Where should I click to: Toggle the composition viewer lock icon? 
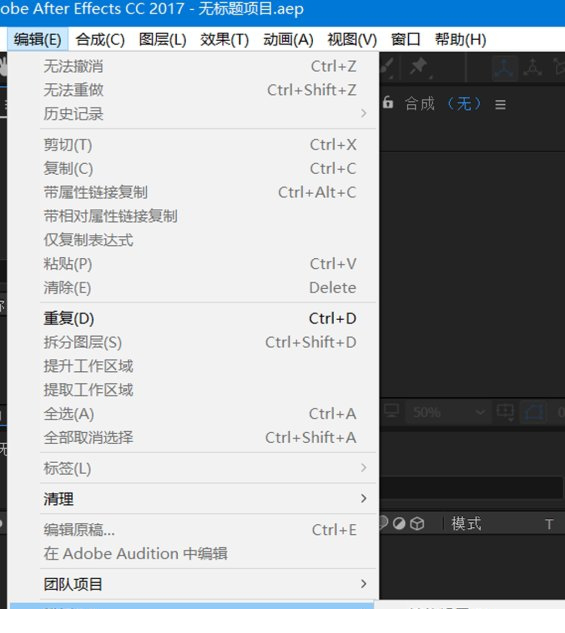[388, 103]
